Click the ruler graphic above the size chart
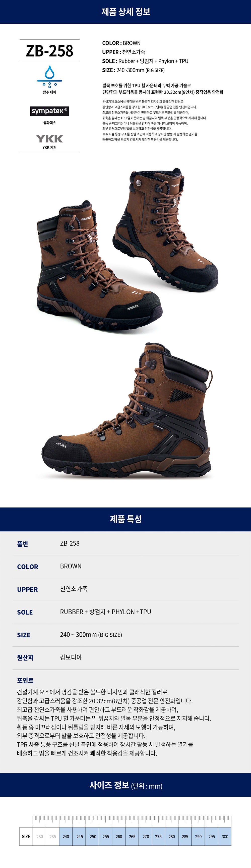The image size is (251, 868). tap(132, 820)
